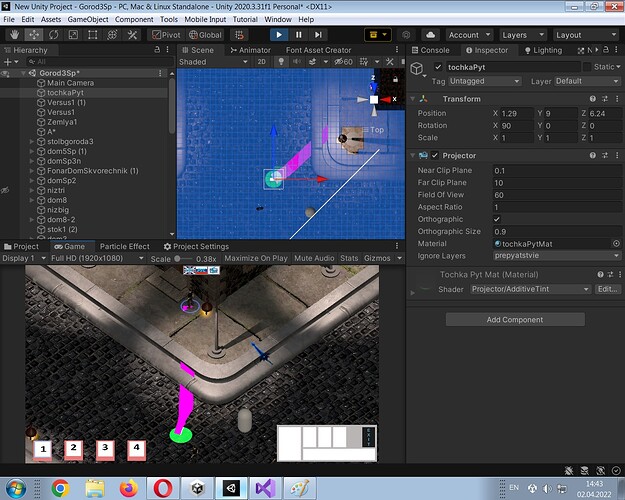The height and width of the screenshot is (500, 625).
Task: Select Main Camera in Hierarchy
Action: (71, 83)
